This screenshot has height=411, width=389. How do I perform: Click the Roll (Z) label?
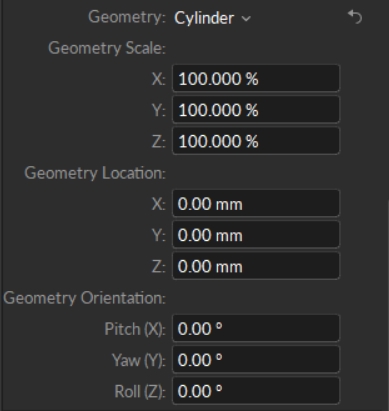140,391
